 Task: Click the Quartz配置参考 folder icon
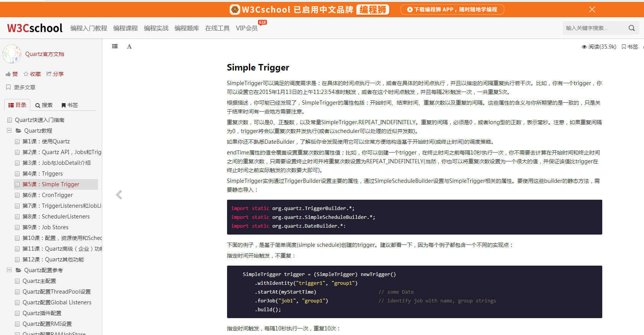(18, 270)
